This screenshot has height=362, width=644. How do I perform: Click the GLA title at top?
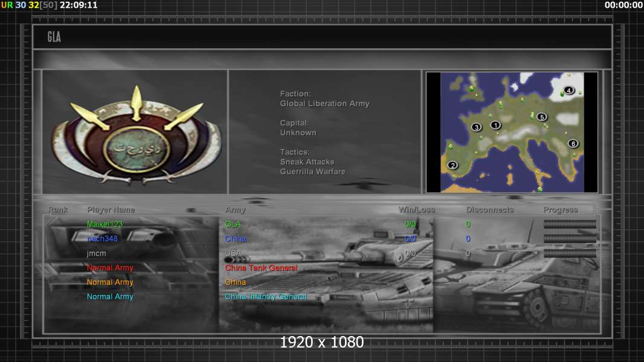coord(54,37)
